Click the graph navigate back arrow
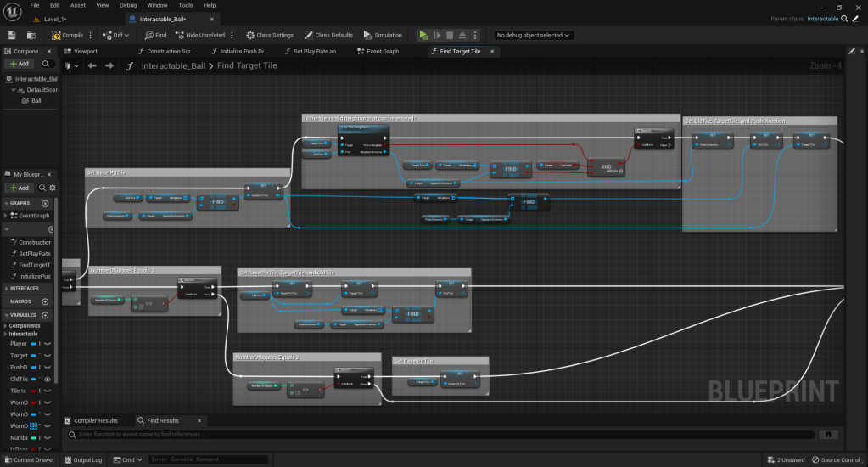Viewport: 868px width, 467px height. coord(92,65)
